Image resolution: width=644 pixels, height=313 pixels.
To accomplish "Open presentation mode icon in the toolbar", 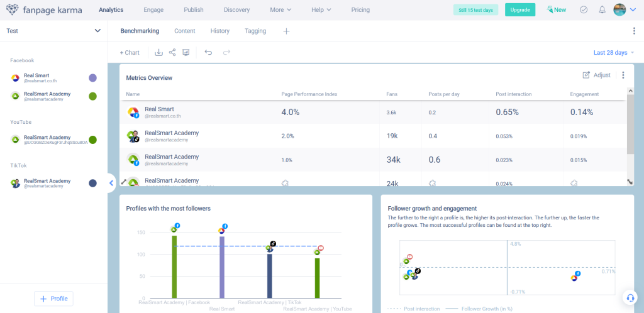I will click(186, 53).
